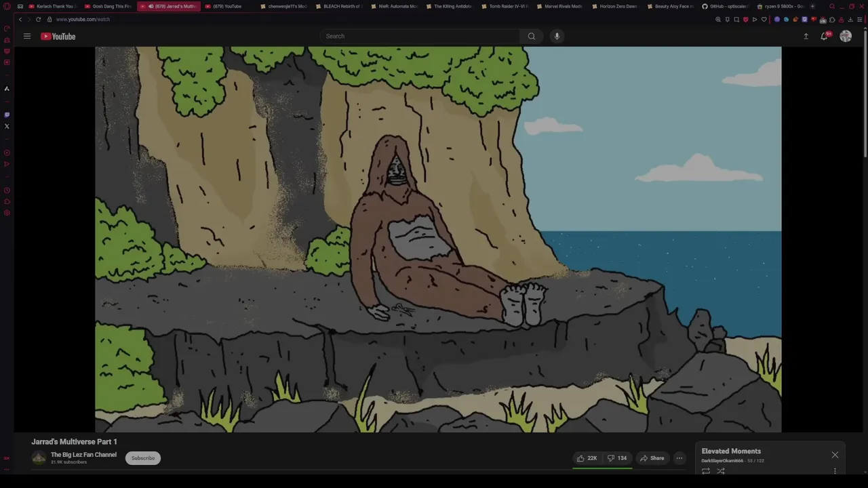Start voice search with microphone icon

(557, 36)
